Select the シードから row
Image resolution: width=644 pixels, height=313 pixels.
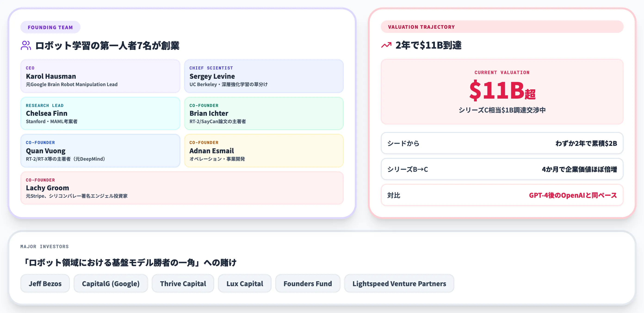(502, 143)
